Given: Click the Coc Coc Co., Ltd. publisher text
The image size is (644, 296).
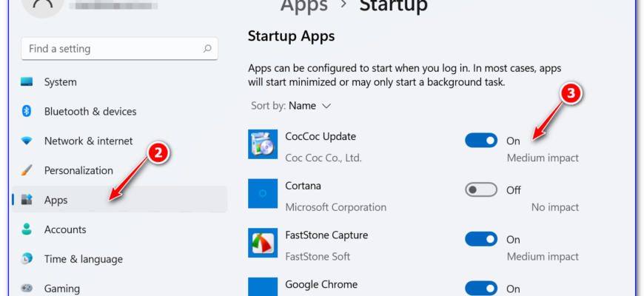Looking at the screenshot, I should [x=323, y=158].
